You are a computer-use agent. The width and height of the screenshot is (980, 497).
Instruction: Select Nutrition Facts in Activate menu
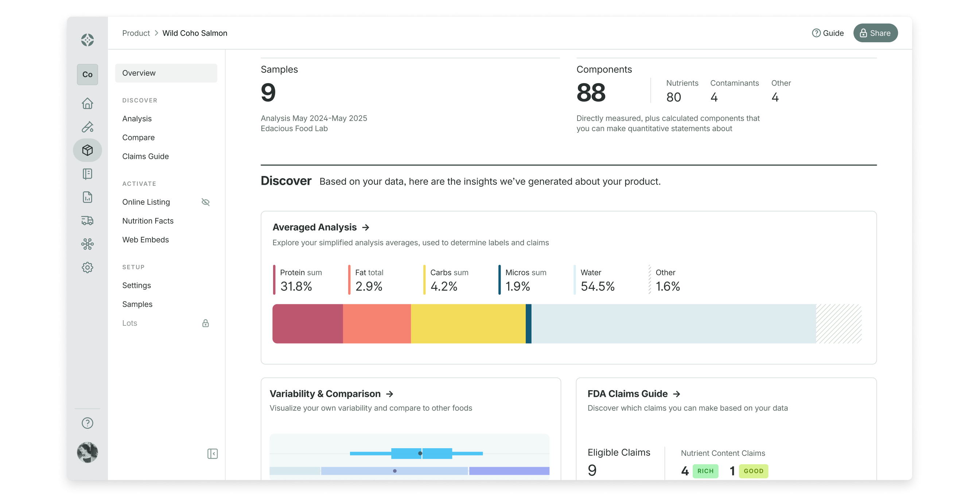pyautogui.click(x=148, y=221)
